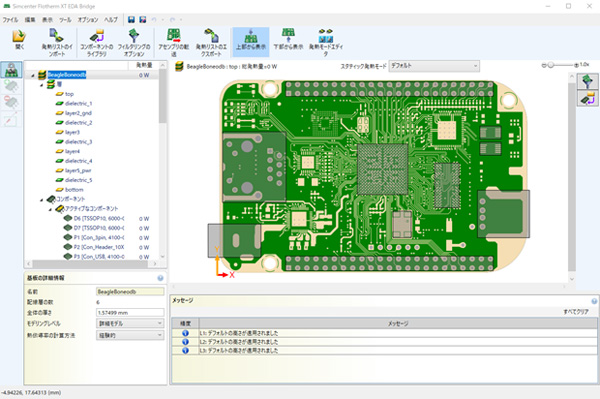Open the ヘルプ menu
The height and width of the screenshot is (399, 600).
111,20
